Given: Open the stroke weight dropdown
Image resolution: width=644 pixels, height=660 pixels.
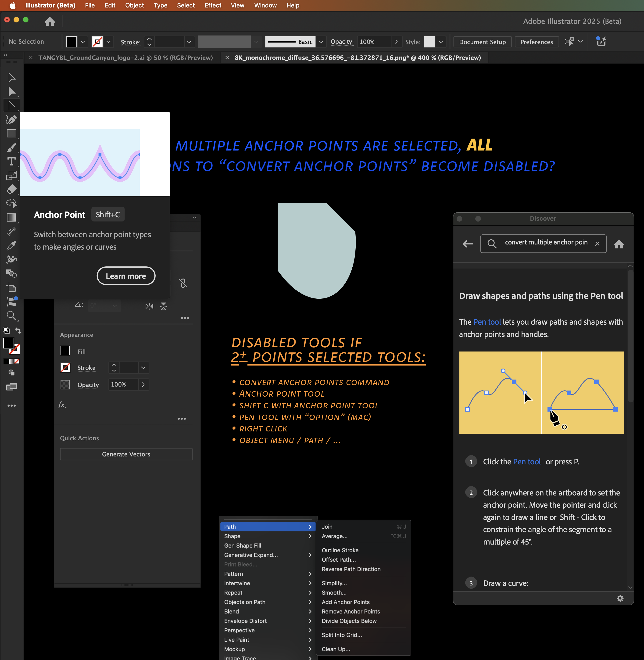Looking at the screenshot, I should click(x=189, y=42).
